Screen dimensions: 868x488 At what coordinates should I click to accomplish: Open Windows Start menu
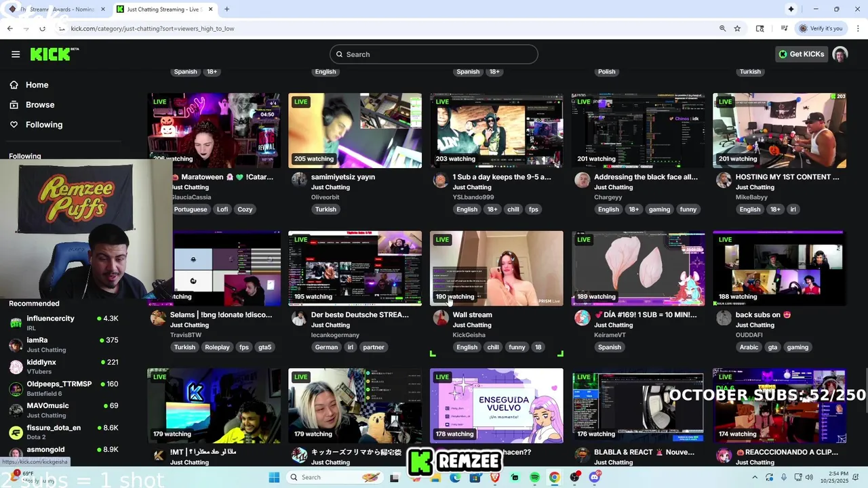click(x=274, y=477)
